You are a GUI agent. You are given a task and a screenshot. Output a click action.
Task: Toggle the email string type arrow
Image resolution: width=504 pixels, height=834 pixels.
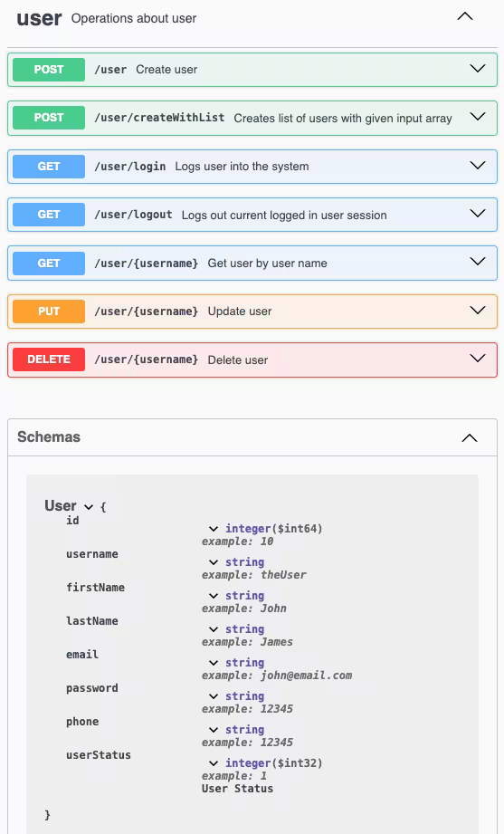(x=214, y=663)
